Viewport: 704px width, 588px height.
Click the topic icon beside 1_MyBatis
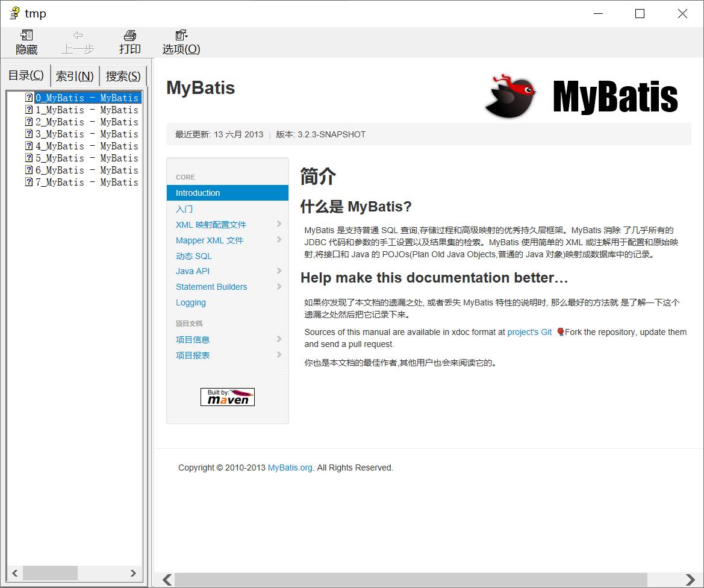[x=29, y=109]
